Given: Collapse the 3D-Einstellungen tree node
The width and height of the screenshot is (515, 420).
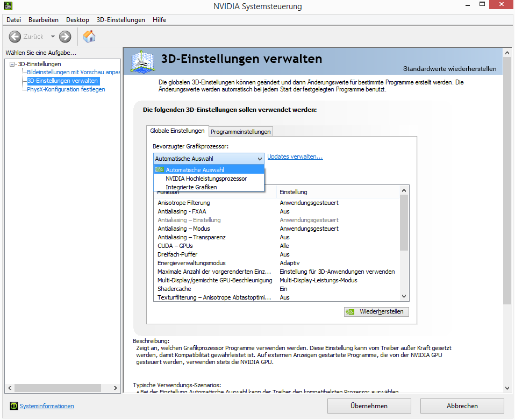Looking at the screenshot, I should pyautogui.click(x=12, y=64).
